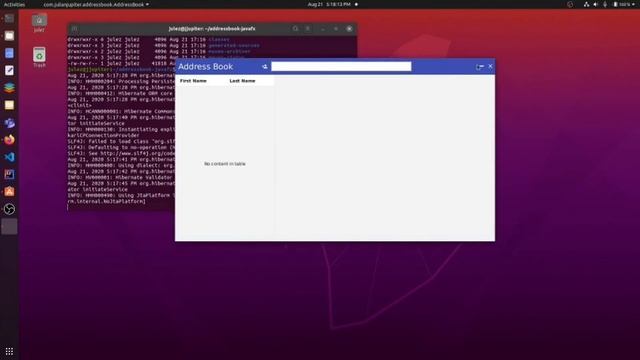
Task: Launch OBS Studio from the dock
Action: coord(9,209)
